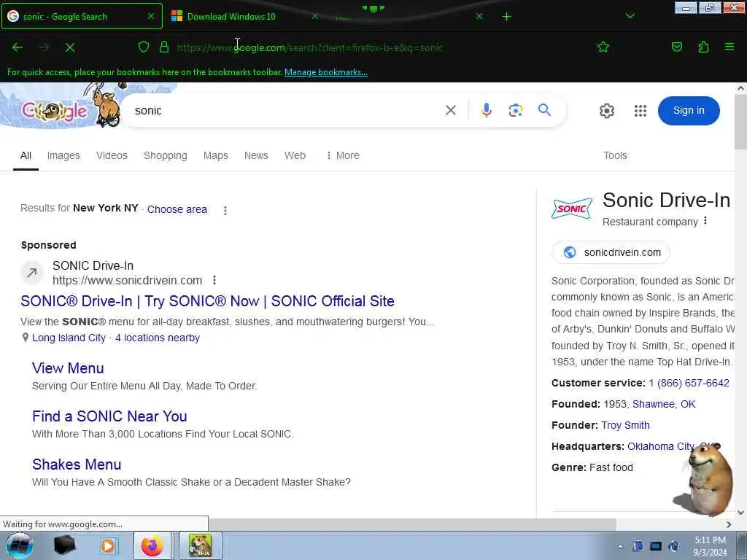
Task: Open the sonicdrivein.com website chip
Action: point(611,252)
